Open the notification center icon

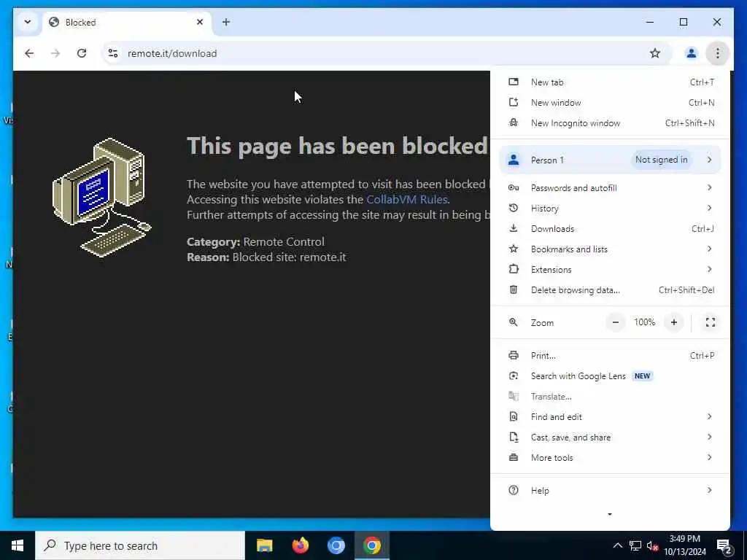[724, 546]
